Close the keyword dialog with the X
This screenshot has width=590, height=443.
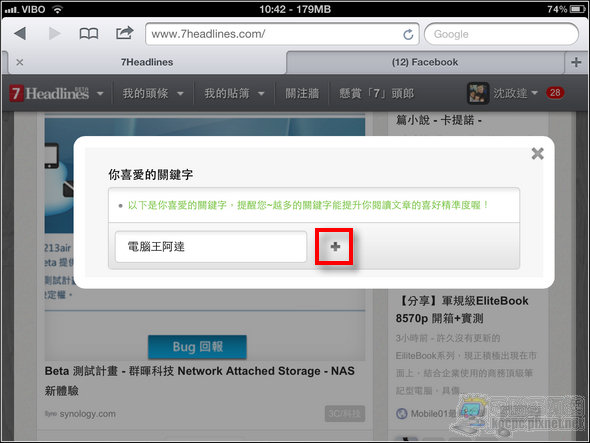tap(537, 153)
